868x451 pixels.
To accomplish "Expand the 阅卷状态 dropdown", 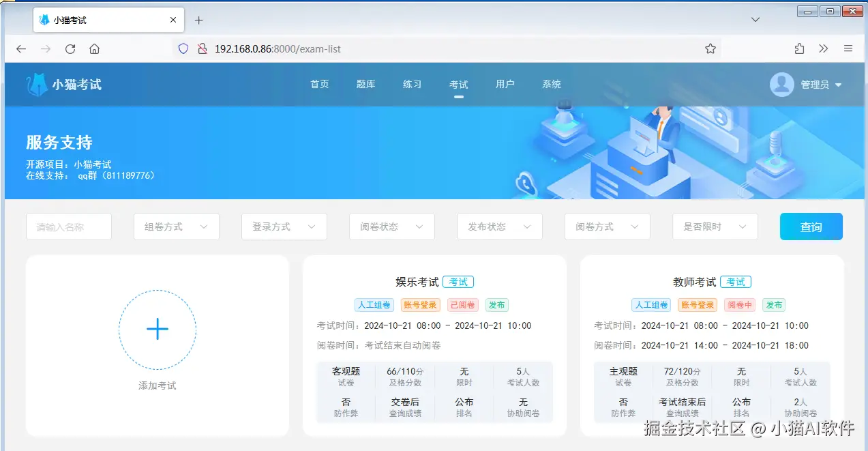I will 392,227.
